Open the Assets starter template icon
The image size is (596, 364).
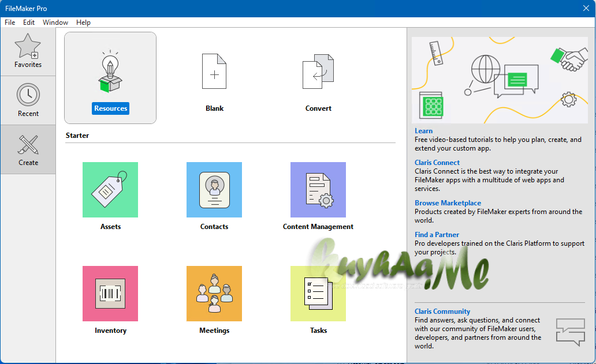pyautogui.click(x=110, y=190)
